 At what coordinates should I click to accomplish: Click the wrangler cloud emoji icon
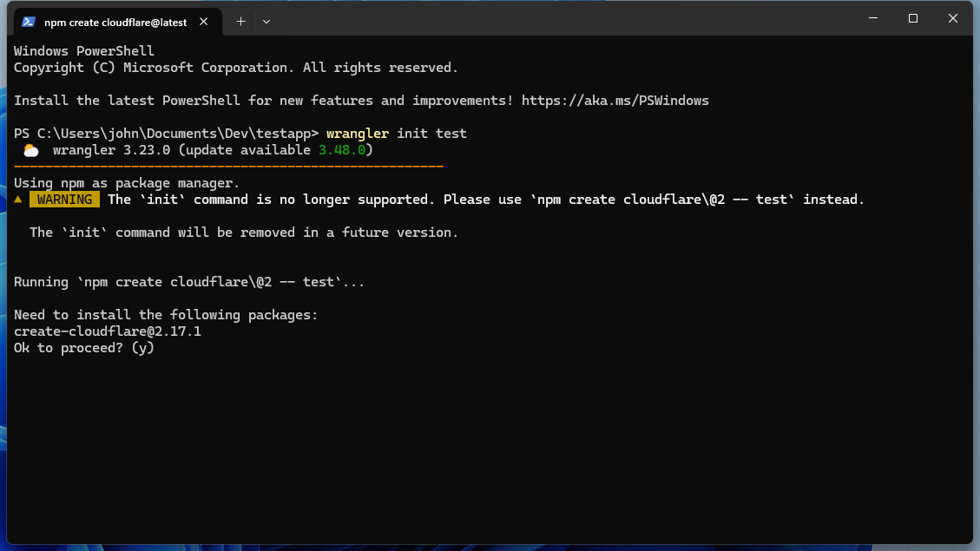tap(31, 150)
